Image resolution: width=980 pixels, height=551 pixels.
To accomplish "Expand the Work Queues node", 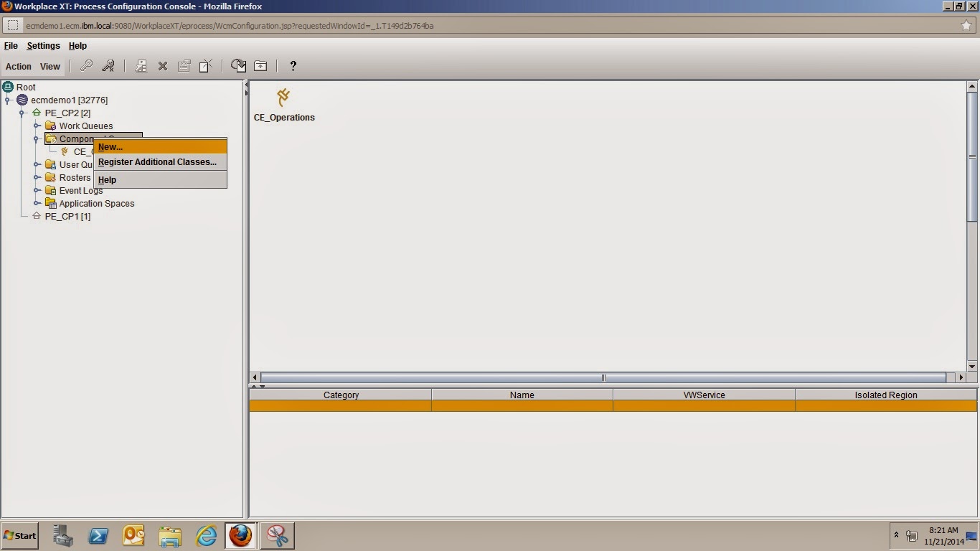I will click(x=37, y=126).
